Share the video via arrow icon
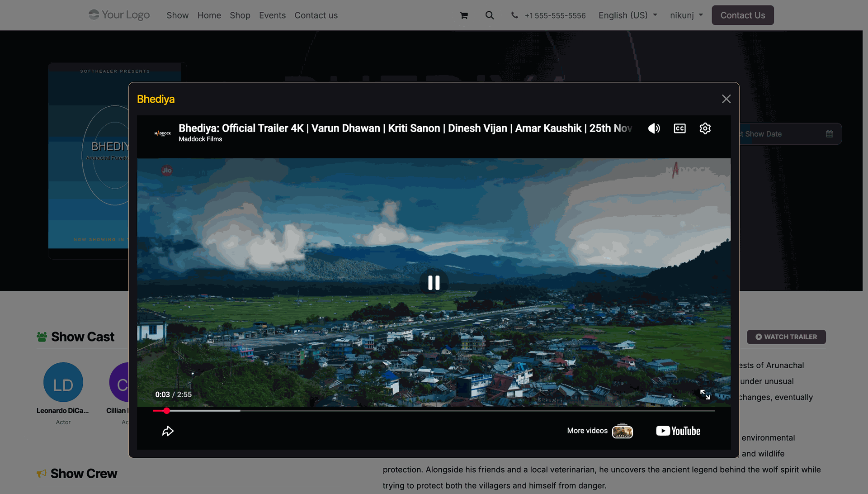868x494 pixels. pyautogui.click(x=168, y=431)
